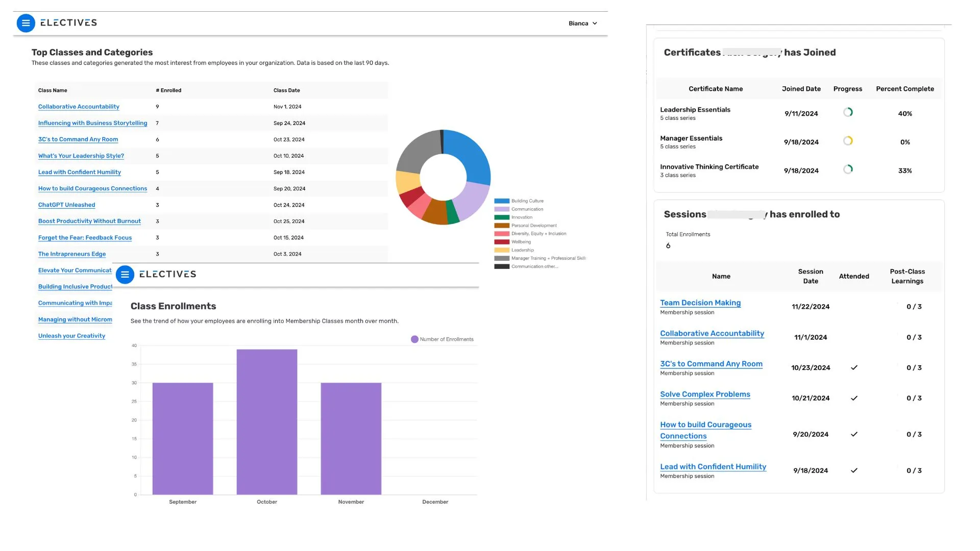Open the hamburger menu in the Class Enrollments panel
The width and height of the screenshot is (980, 551).
[x=125, y=274]
